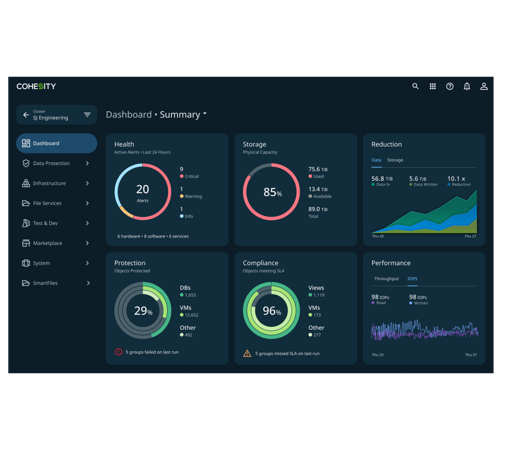The height and width of the screenshot is (450, 520).
Task: Select the Dashboard menu item
Action: tap(56, 143)
